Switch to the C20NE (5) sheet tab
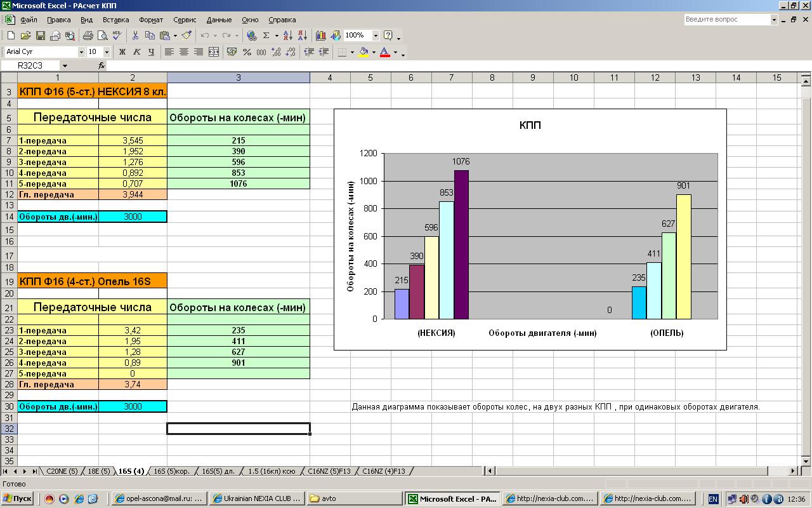Screen dimensions: 812x508 tap(62, 471)
